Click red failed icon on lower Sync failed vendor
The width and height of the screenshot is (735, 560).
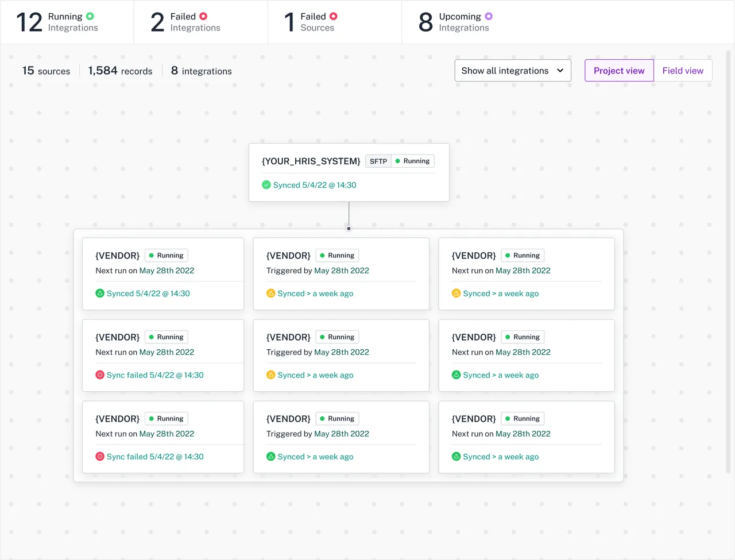(100, 457)
